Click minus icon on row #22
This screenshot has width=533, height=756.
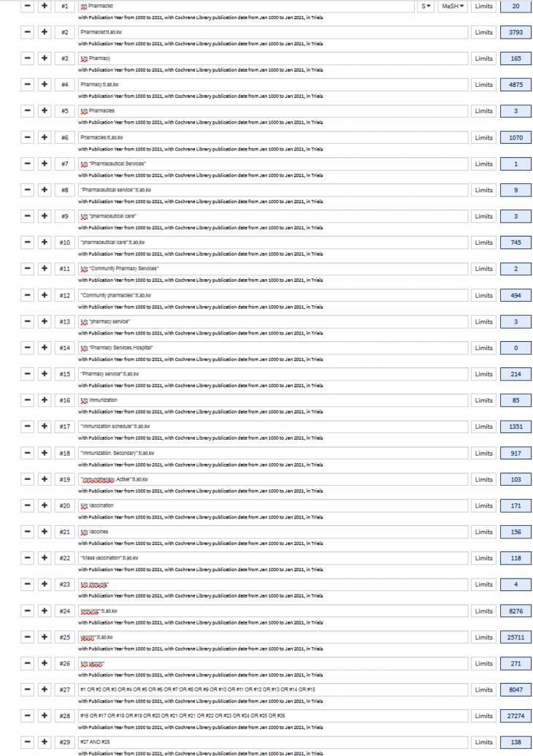(26, 560)
